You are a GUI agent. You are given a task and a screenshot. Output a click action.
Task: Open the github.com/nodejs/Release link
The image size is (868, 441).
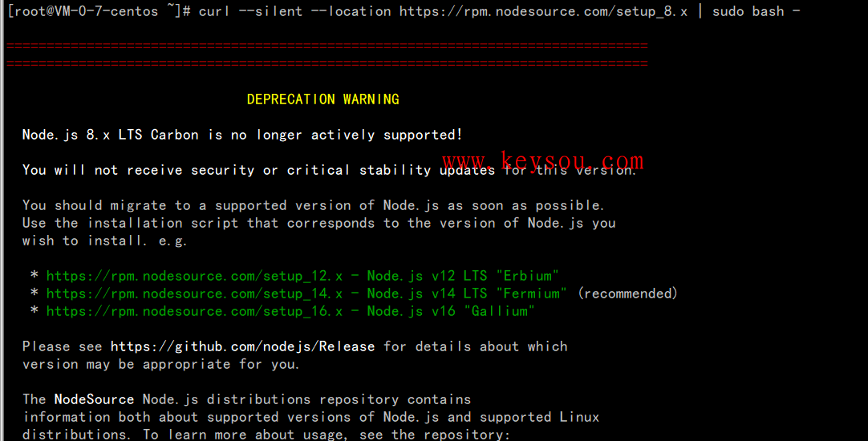tap(242, 346)
